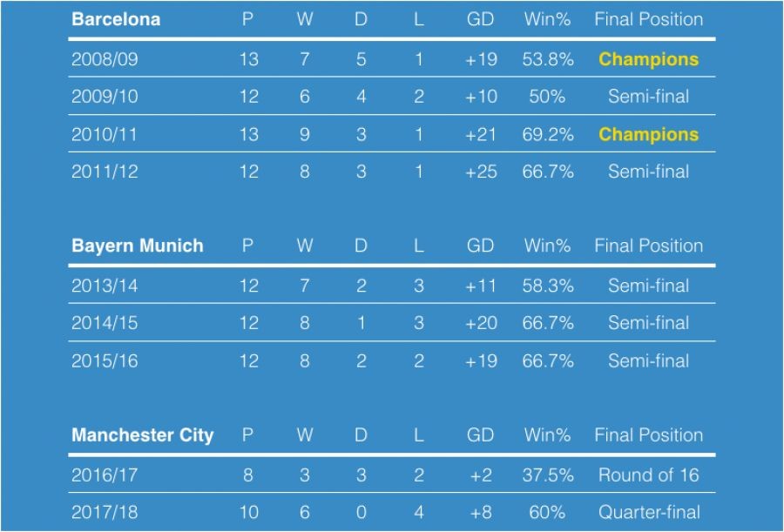Select the 2015/16 season label

[x=104, y=360]
